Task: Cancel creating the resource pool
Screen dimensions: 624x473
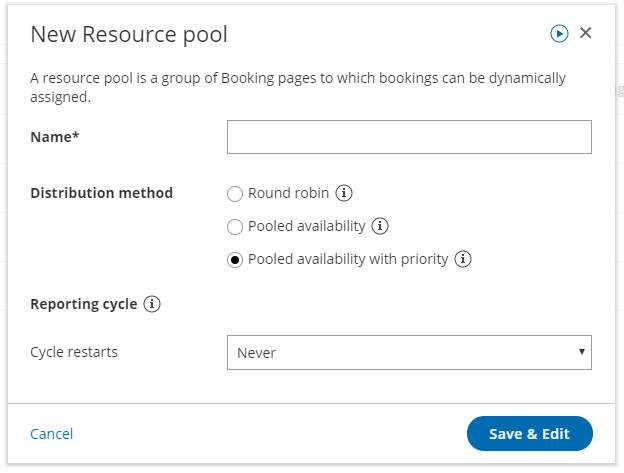Action: click(x=52, y=434)
